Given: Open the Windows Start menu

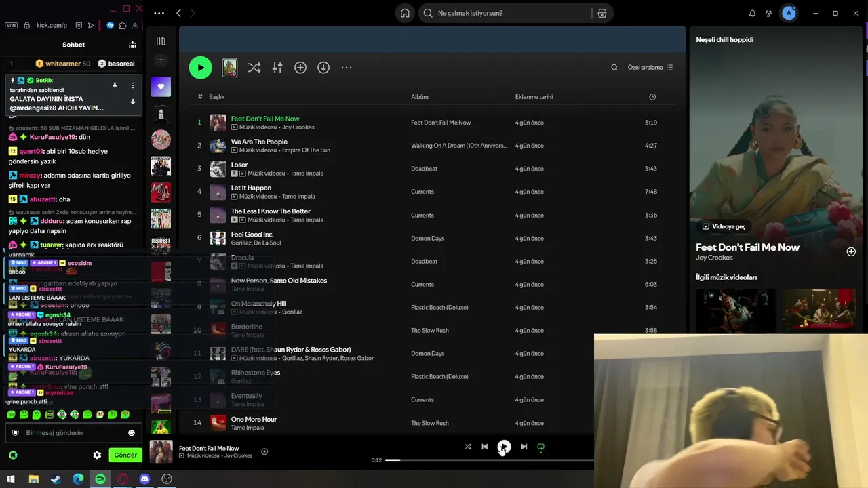Looking at the screenshot, I should [x=12, y=479].
